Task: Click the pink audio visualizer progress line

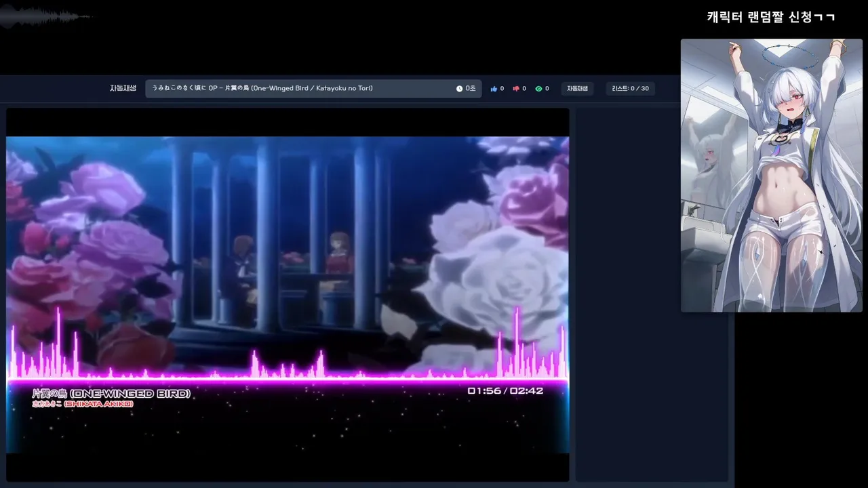Action: (288, 380)
